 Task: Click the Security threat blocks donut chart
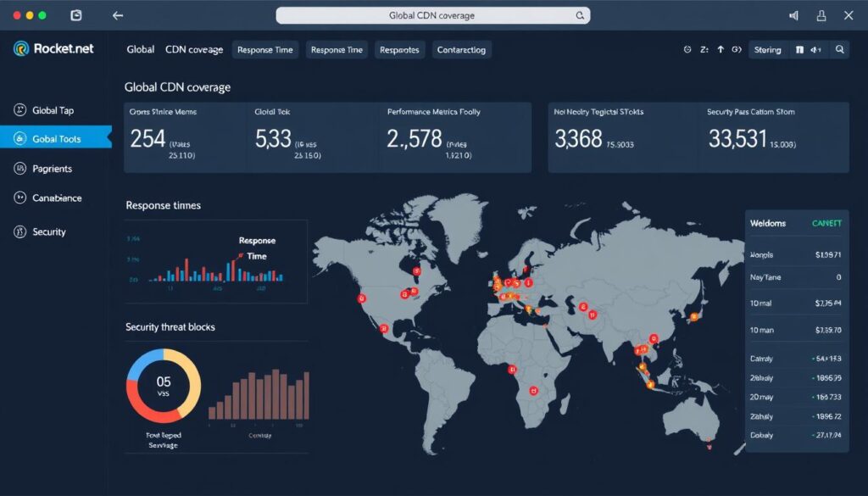point(164,387)
